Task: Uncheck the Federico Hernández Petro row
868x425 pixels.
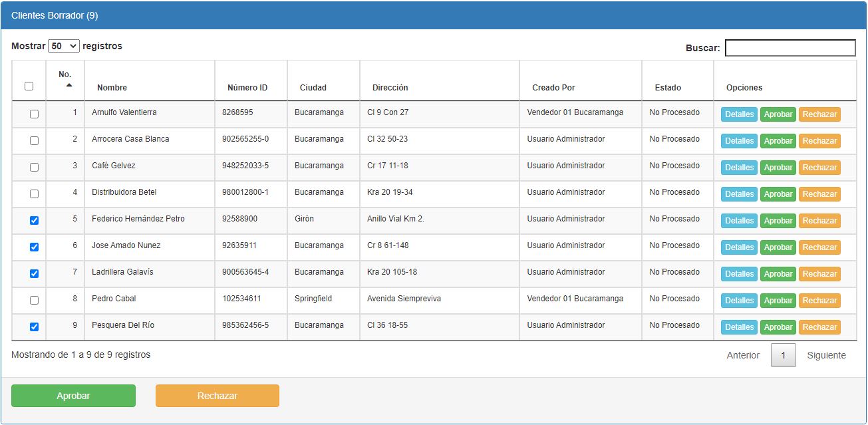Action: pos(34,221)
